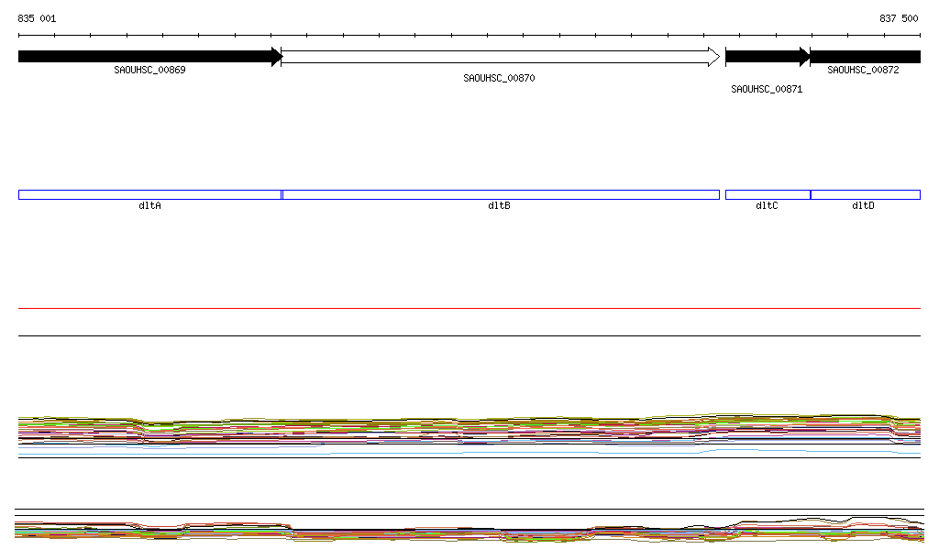Image resolution: width=939 pixels, height=560 pixels.
Task: Click the dltA text label
Action: point(149,206)
